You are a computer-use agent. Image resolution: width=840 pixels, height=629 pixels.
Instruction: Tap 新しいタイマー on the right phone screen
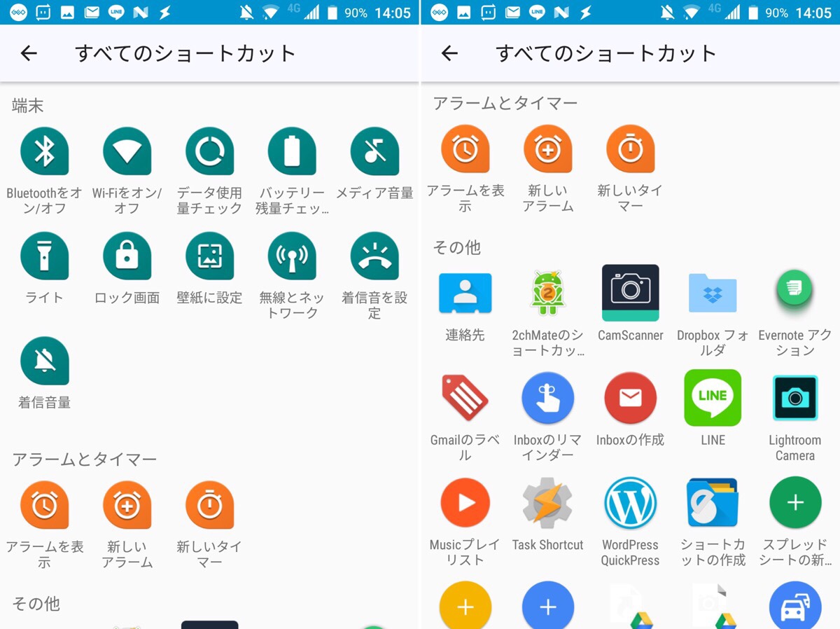pos(631,148)
